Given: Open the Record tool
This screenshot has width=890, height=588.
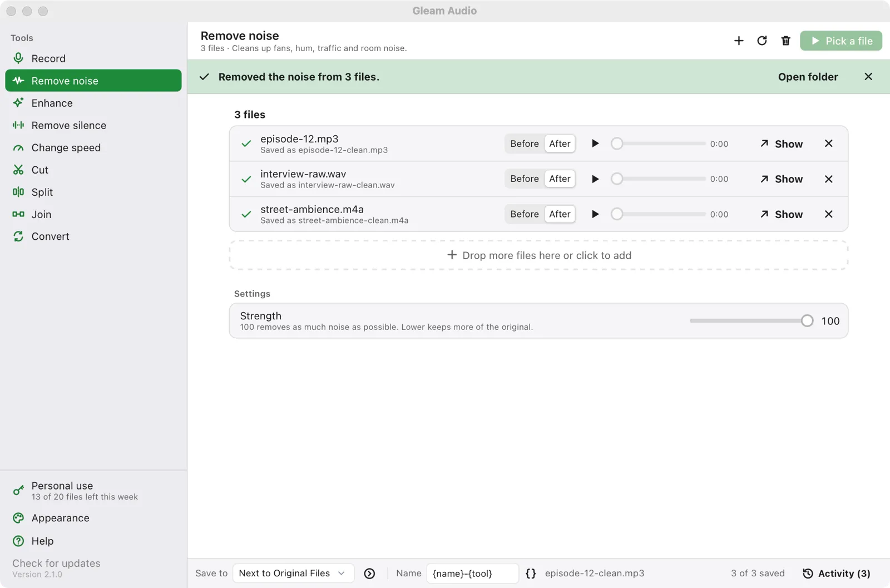Looking at the screenshot, I should coord(93,58).
